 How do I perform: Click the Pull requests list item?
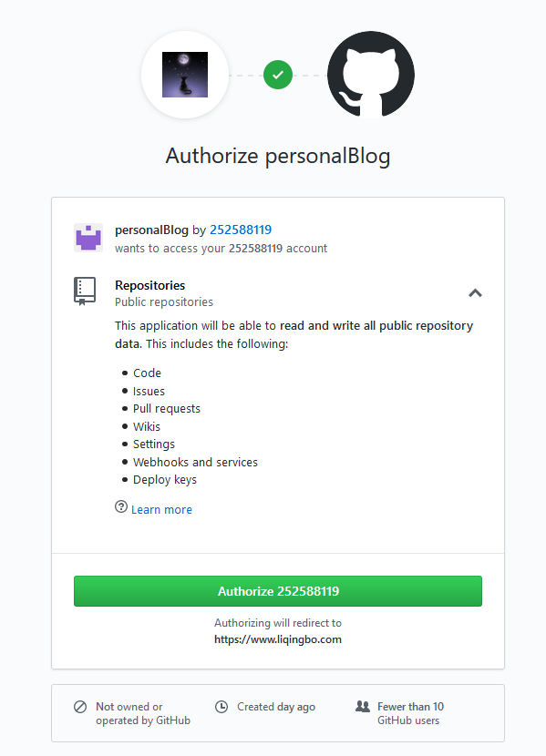(x=167, y=409)
